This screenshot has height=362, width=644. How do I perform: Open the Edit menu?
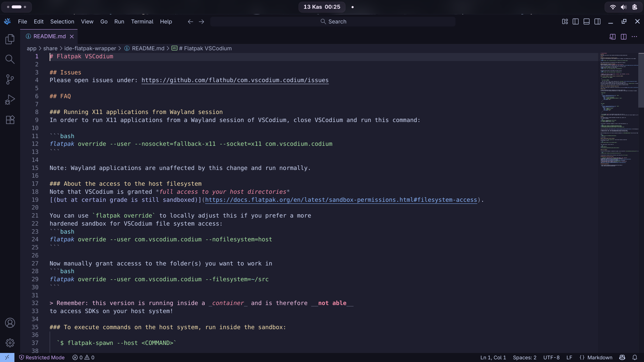click(39, 21)
